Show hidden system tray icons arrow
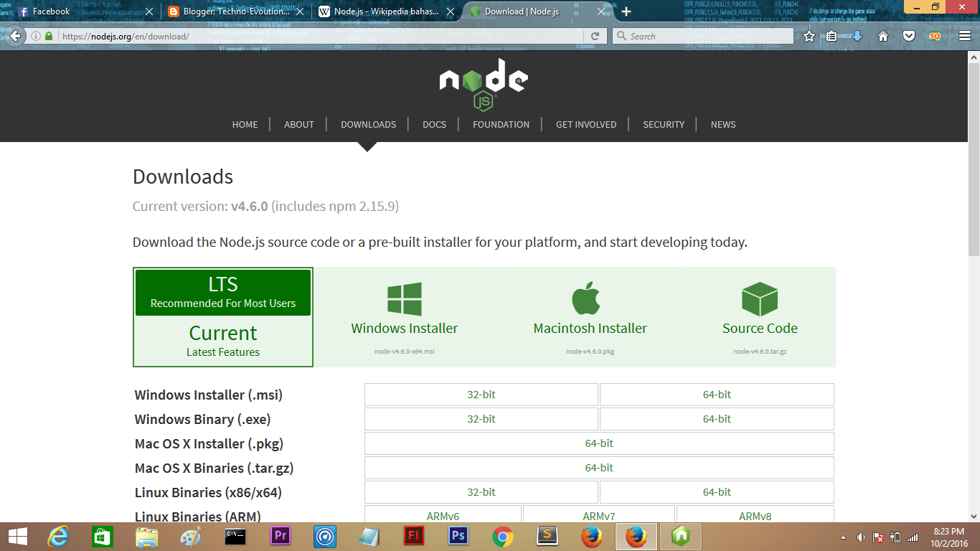 pos(843,537)
